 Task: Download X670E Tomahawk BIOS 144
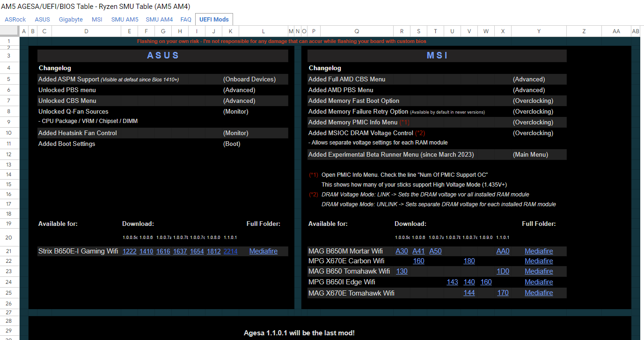(469, 293)
